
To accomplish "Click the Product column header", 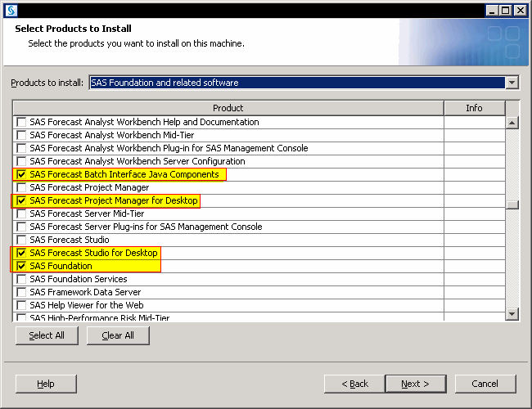I will pos(228,108).
